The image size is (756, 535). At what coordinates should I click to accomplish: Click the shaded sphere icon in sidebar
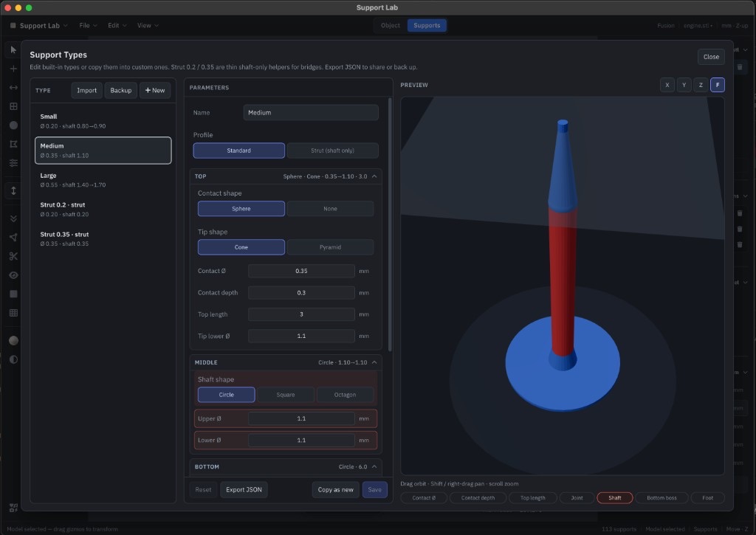coord(13,341)
